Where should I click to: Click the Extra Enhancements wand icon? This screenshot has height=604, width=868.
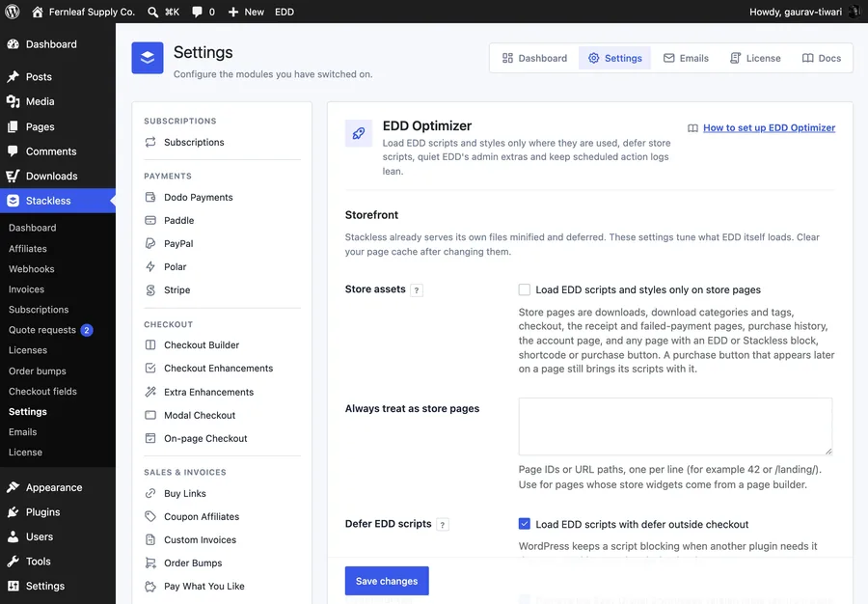pos(150,392)
